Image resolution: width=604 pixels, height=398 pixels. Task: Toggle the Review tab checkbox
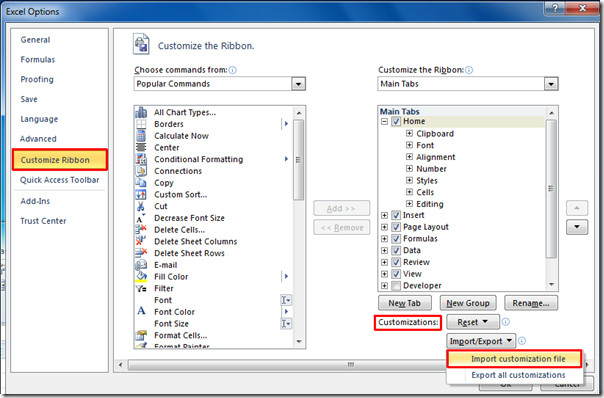(396, 262)
